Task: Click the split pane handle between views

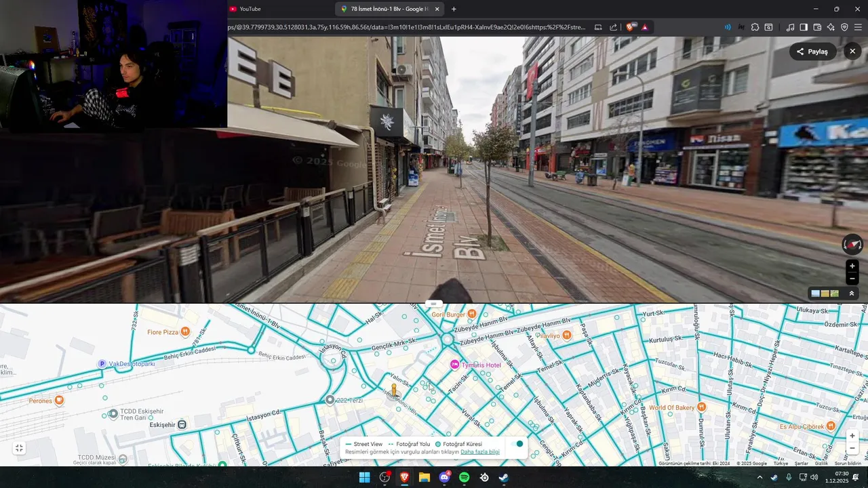Action: 434,304
